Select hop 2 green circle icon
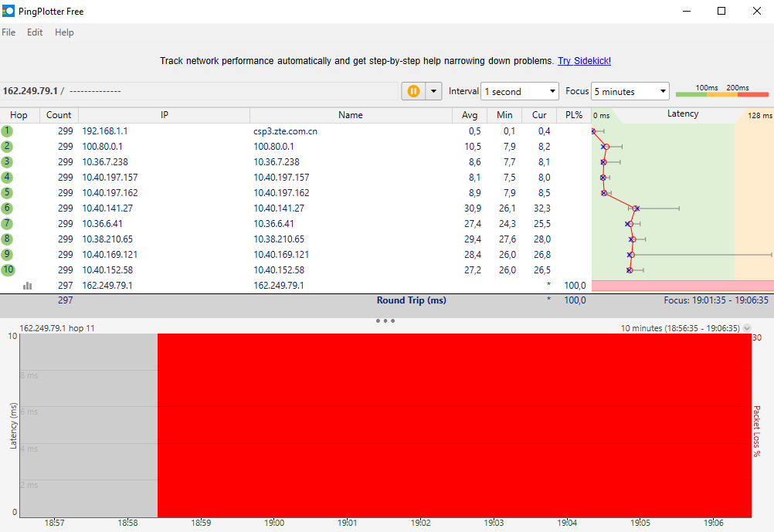Image resolution: width=774 pixels, height=532 pixels. point(7,147)
